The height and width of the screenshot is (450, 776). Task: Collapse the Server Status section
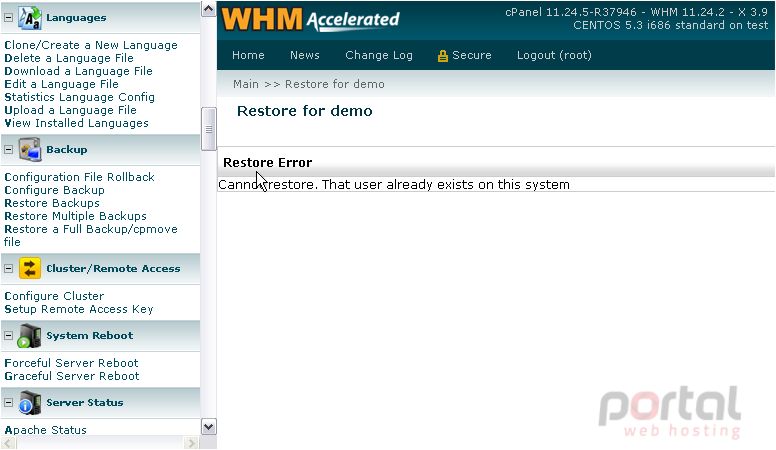(x=8, y=402)
